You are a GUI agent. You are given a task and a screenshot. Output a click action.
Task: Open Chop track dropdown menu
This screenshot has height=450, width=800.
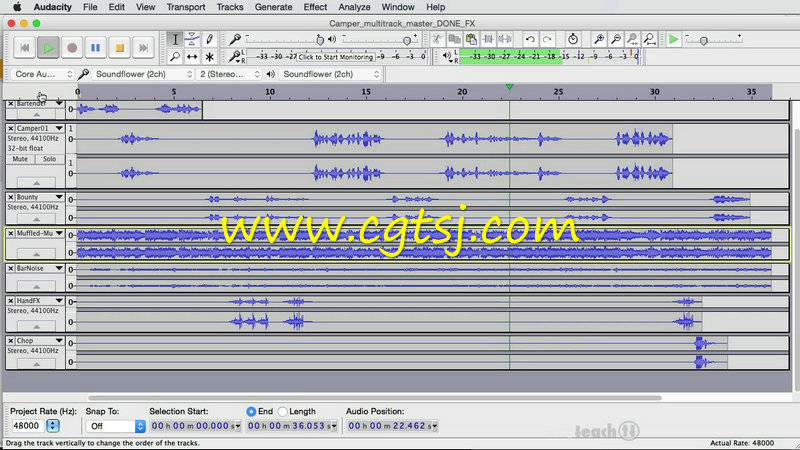pyautogui.click(x=59, y=341)
